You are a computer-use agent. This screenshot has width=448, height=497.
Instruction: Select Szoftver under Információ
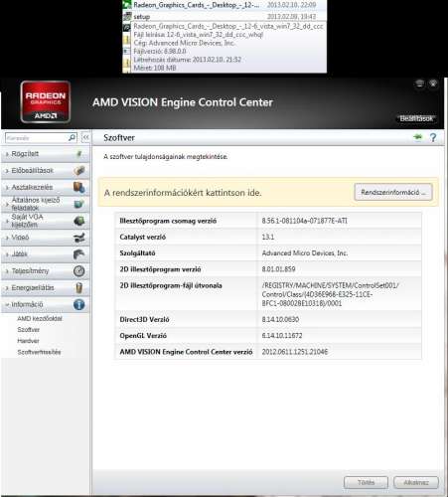coord(29,330)
